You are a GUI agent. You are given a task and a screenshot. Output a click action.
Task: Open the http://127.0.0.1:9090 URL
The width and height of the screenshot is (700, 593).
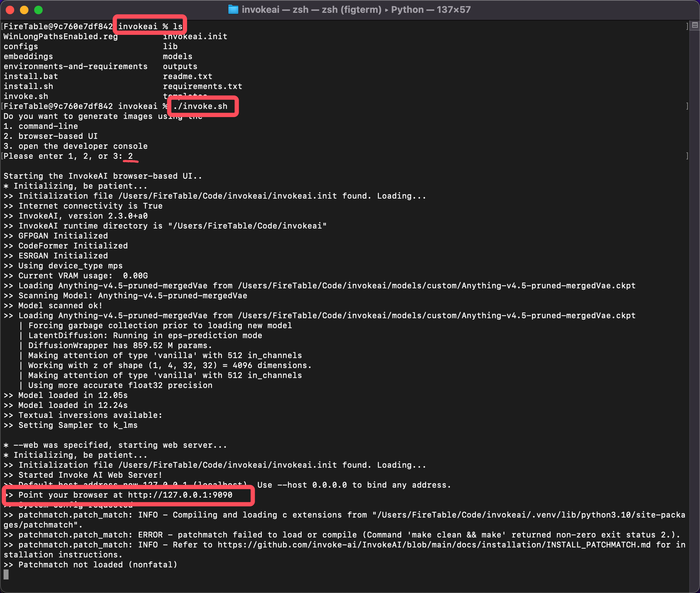[x=180, y=495]
